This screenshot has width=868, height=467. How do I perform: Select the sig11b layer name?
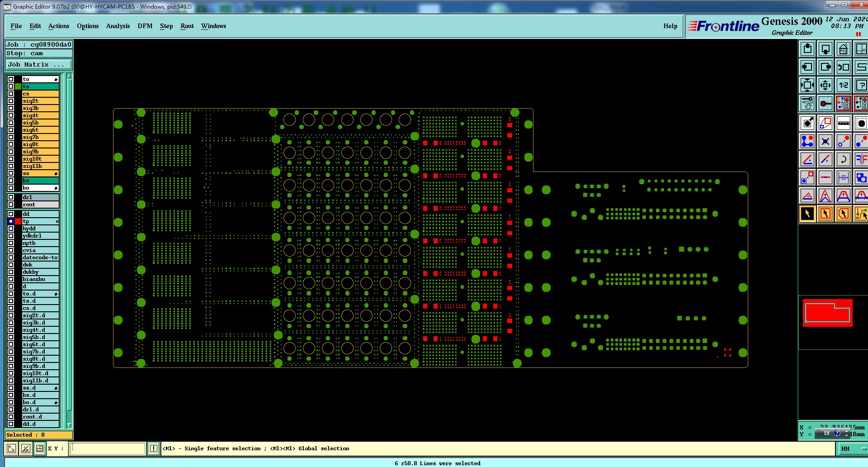coord(40,166)
